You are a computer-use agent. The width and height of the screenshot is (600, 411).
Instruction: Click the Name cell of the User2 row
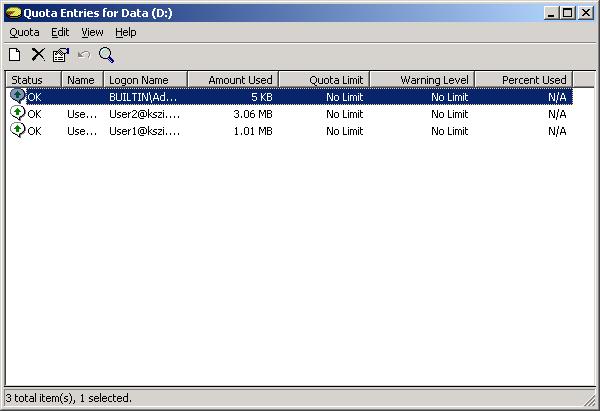(82, 114)
